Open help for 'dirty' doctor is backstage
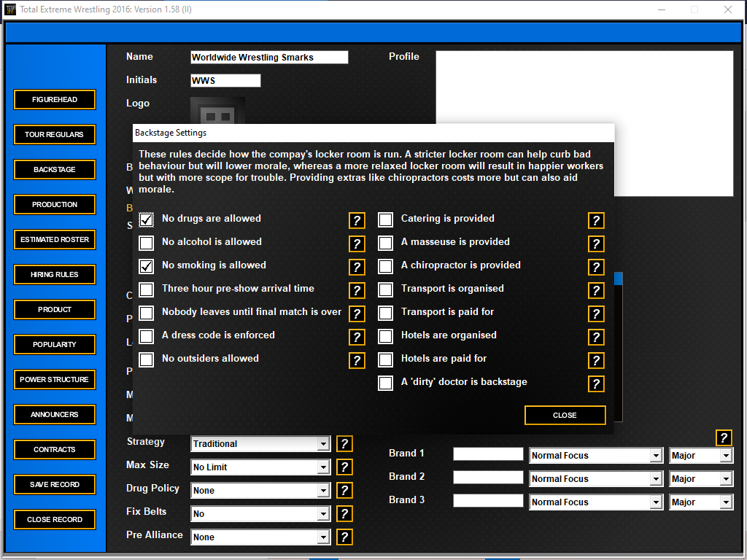This screenshot has height=560, width=747. click(x=596, y=384)
